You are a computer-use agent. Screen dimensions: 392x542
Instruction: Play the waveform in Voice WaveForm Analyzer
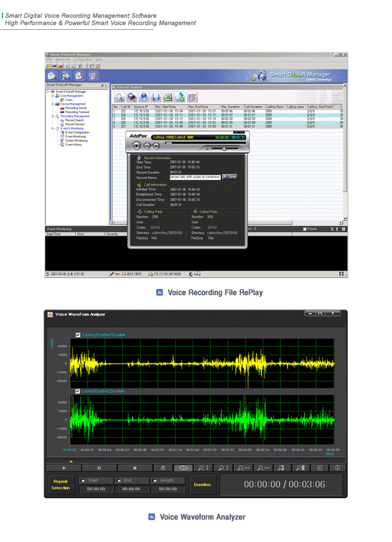64,468
